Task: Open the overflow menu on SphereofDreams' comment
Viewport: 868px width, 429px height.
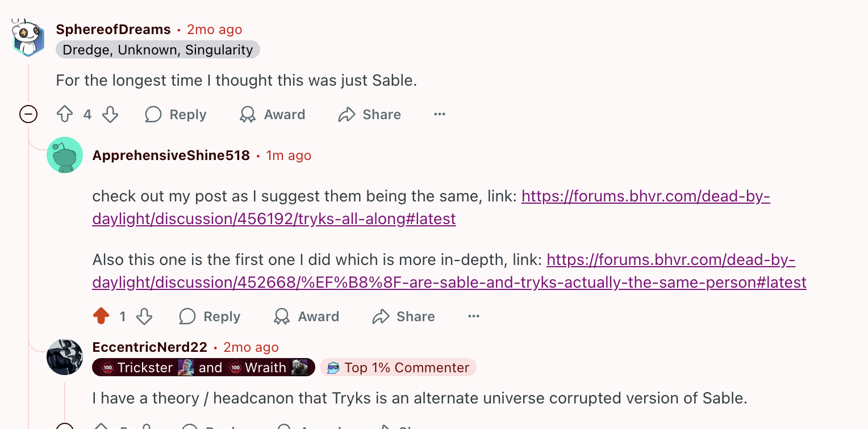Action: (x=439, y=114)
